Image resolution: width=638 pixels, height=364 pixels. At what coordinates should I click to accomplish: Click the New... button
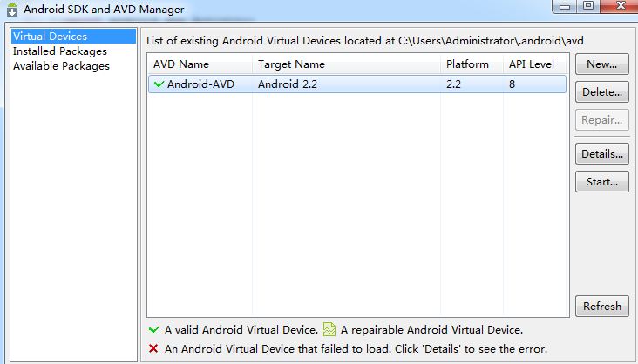(x=601, y=64)
